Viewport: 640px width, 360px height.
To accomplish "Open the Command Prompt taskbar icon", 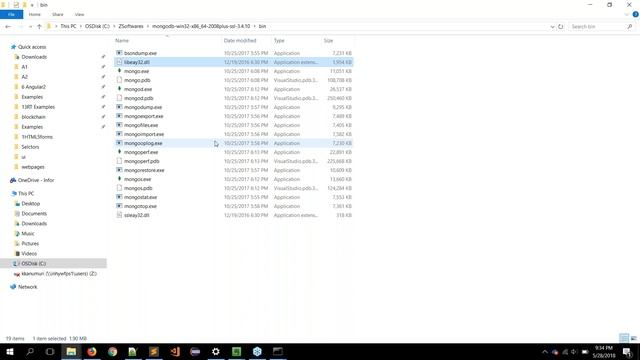I will (278, 351).
